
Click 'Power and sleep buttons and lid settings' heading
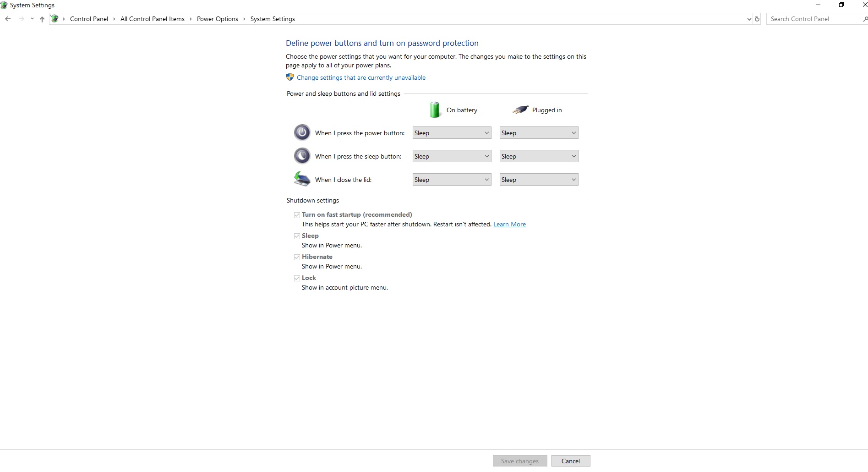[344, 93]
